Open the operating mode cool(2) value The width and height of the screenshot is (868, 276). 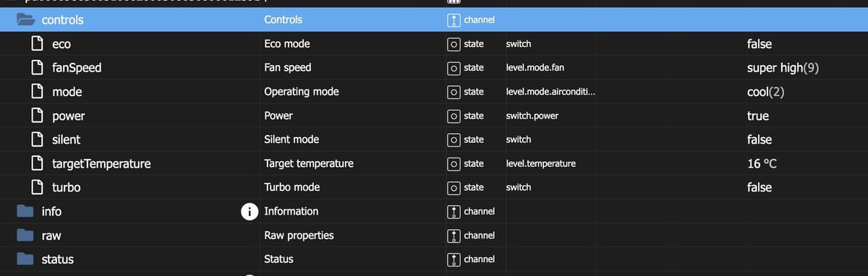[766, 92]
